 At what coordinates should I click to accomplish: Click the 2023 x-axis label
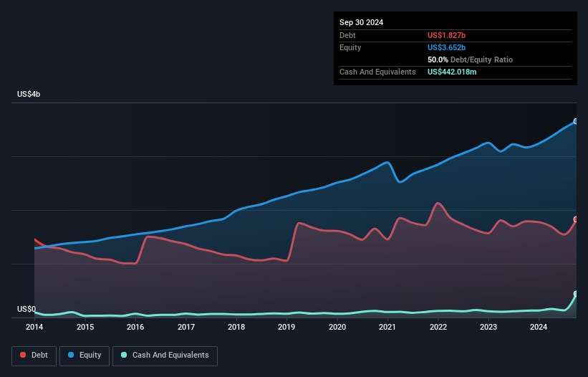[x=488, y=327]
